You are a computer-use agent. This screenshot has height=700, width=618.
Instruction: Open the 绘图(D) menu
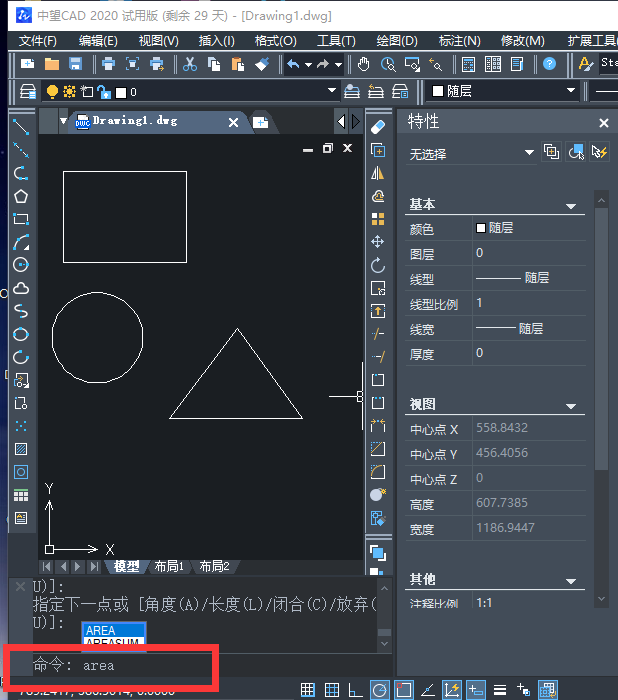(397, 41)
